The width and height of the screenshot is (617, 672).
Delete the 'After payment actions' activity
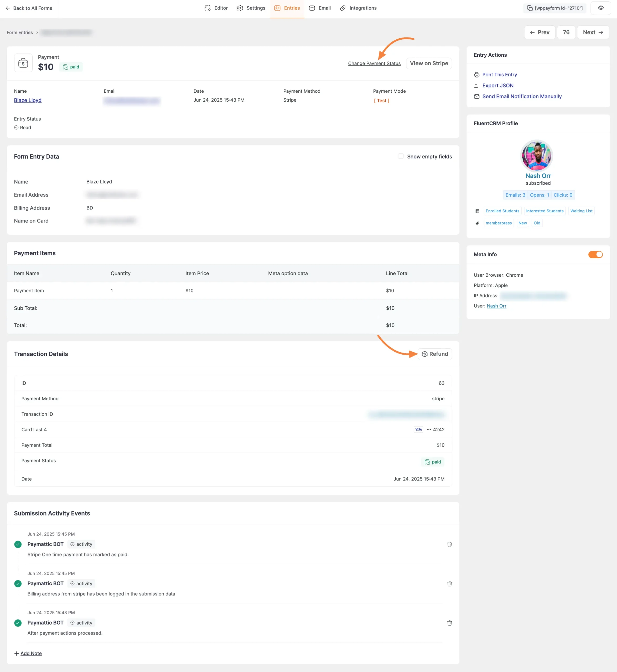click(x=449, y=623)
